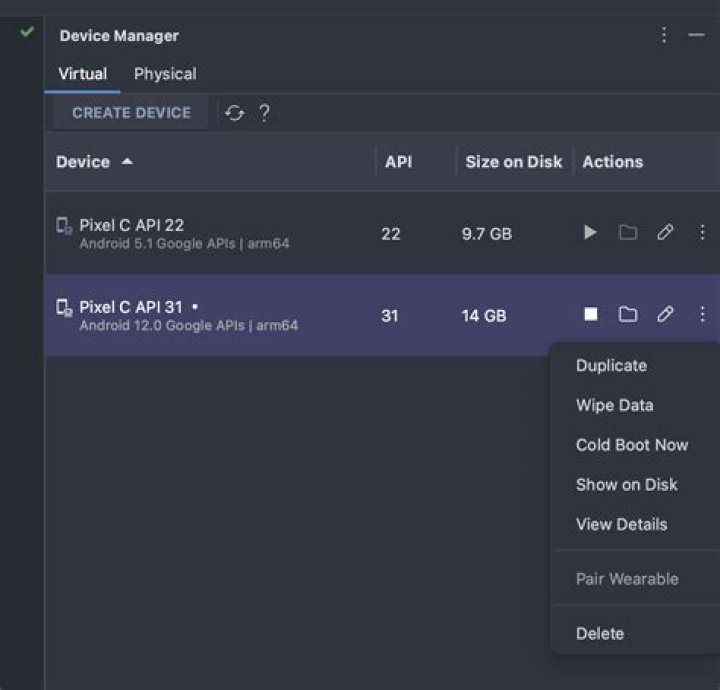The height and width of the screenshot is (690, 720).
Task: Toggle sort arrow beside Device header
Action: click(x=127, y=162)
